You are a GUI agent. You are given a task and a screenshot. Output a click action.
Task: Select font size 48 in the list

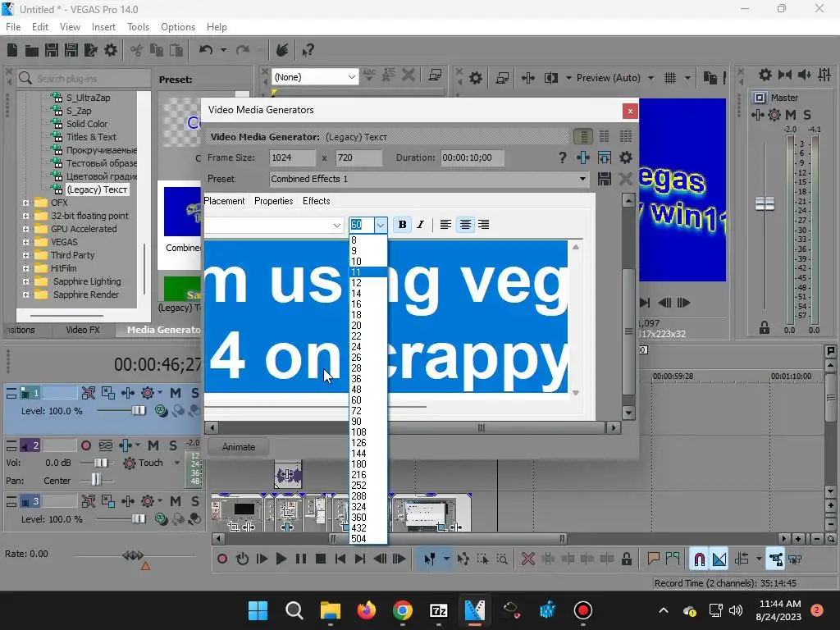point(367,390)
